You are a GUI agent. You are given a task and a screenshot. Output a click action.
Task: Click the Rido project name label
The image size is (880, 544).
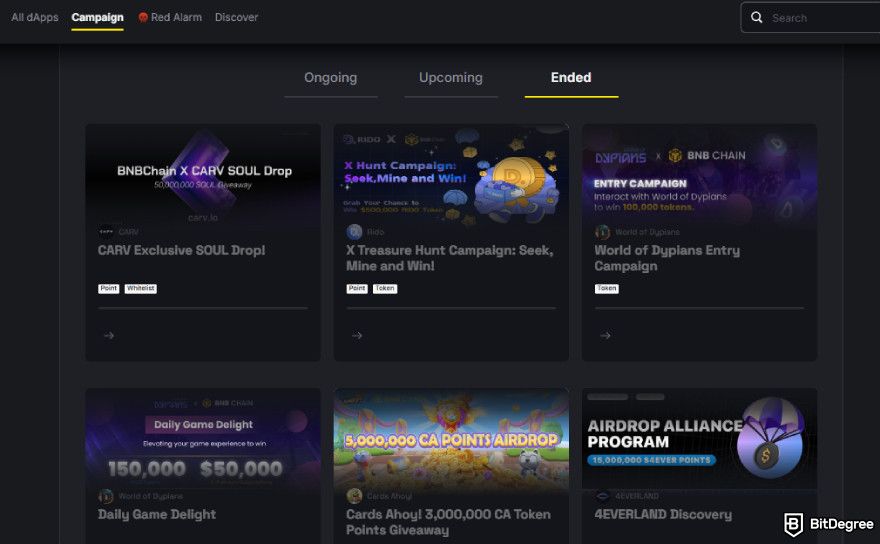coord(375,232)
